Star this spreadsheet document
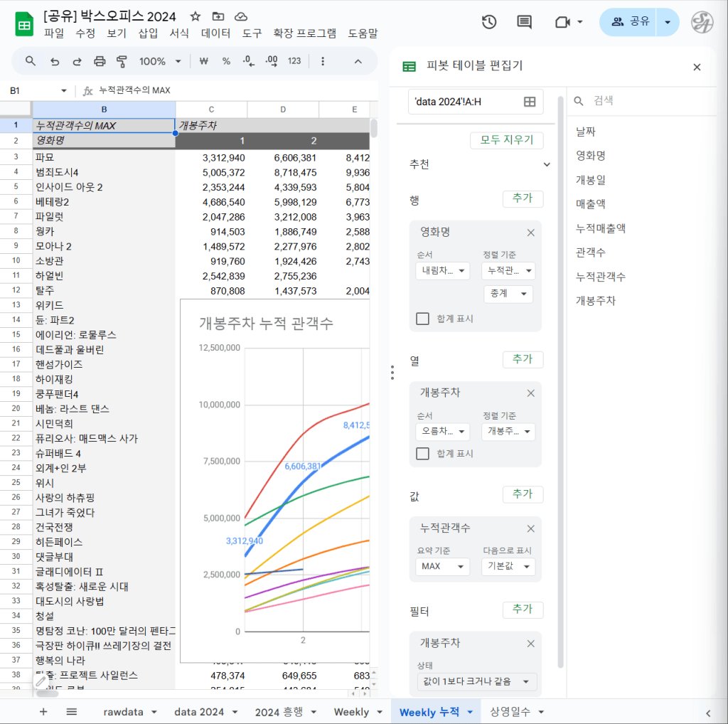Viewport: 728px width, 724px height. 196,16
